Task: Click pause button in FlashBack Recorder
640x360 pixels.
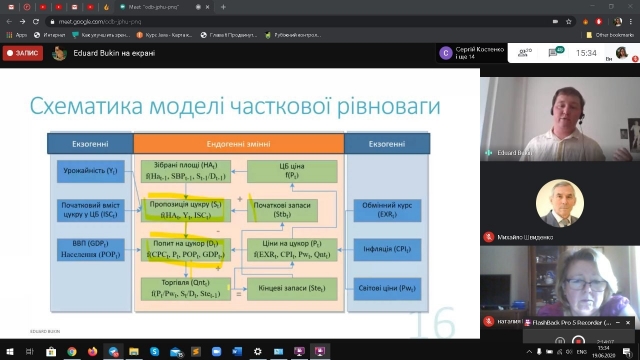Action: pyautogui.click(x=560, y=340)
